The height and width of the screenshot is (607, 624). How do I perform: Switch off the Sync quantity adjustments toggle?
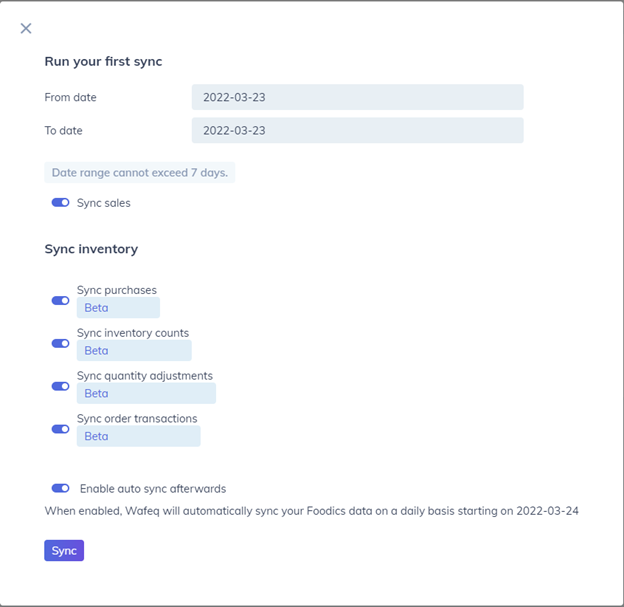[x=60, y=386]
